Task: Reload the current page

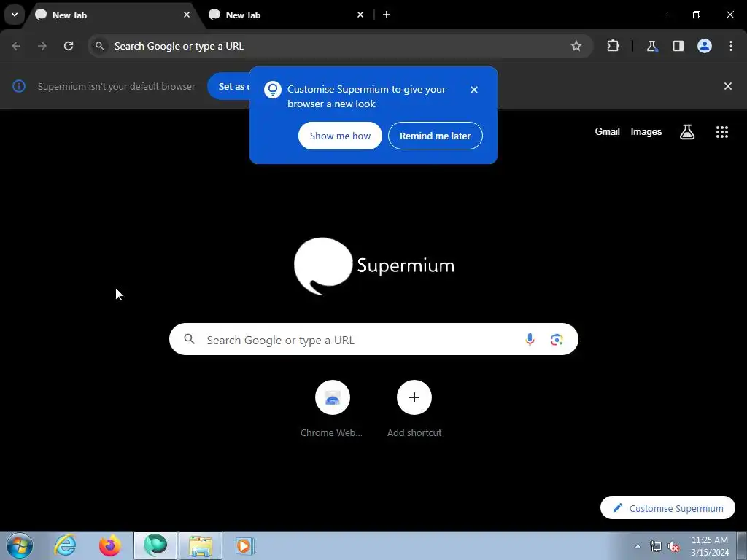Action: coord(69,46)
